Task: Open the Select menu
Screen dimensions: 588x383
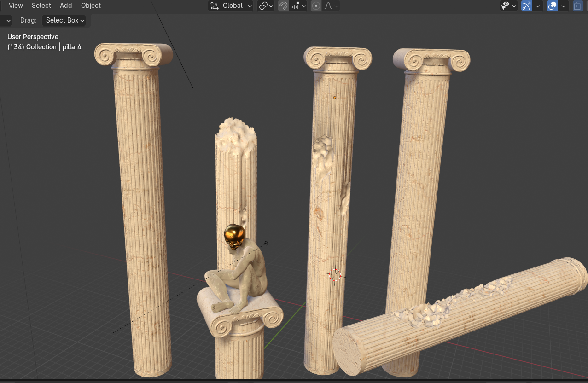Action: (x=41, y=6)
